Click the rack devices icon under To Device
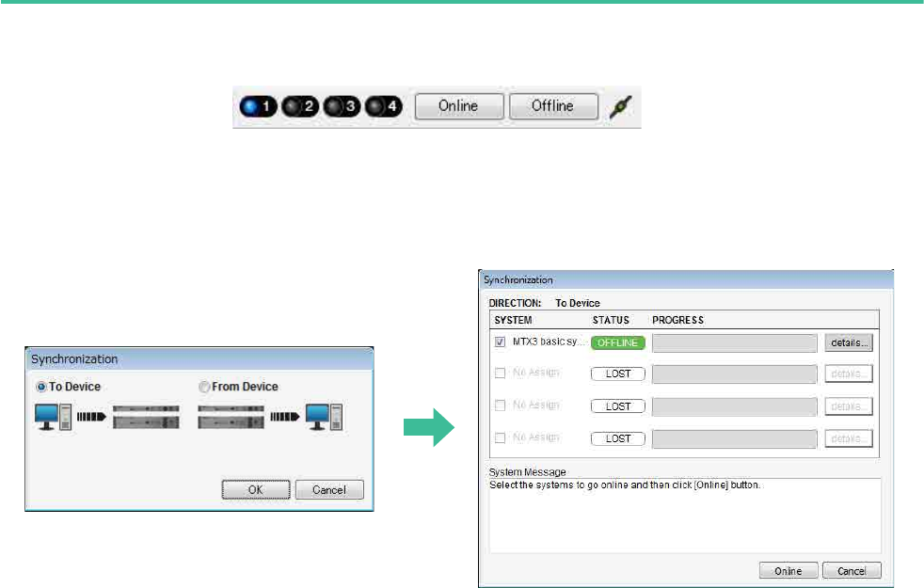 coord(146,417)
